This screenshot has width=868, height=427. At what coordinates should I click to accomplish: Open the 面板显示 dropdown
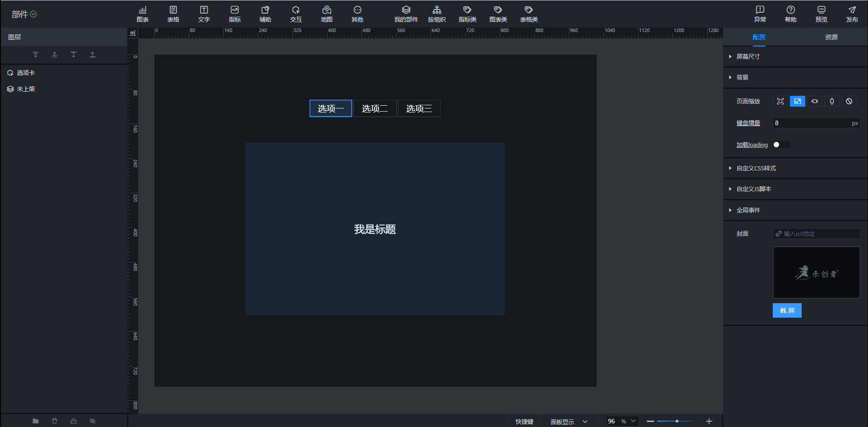[569, 422]
